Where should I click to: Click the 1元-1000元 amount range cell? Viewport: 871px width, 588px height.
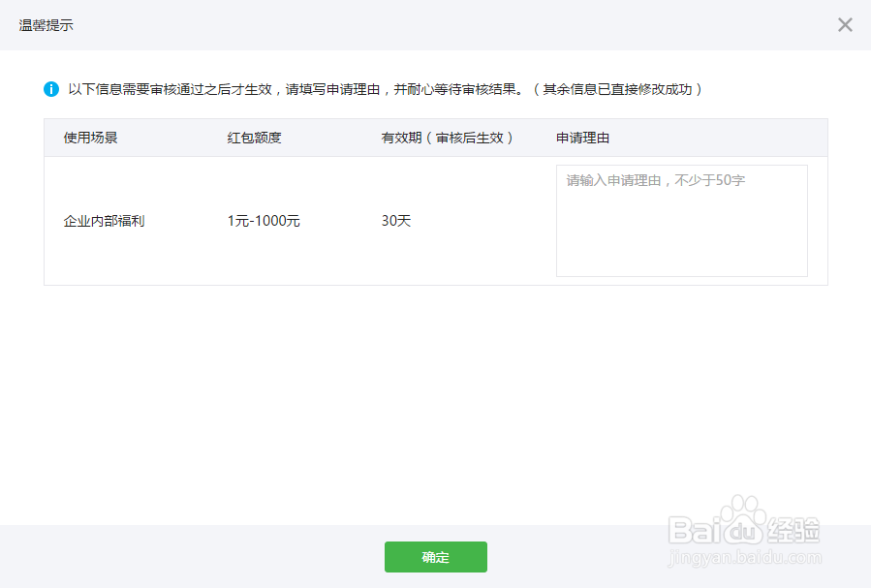point(263,220)
